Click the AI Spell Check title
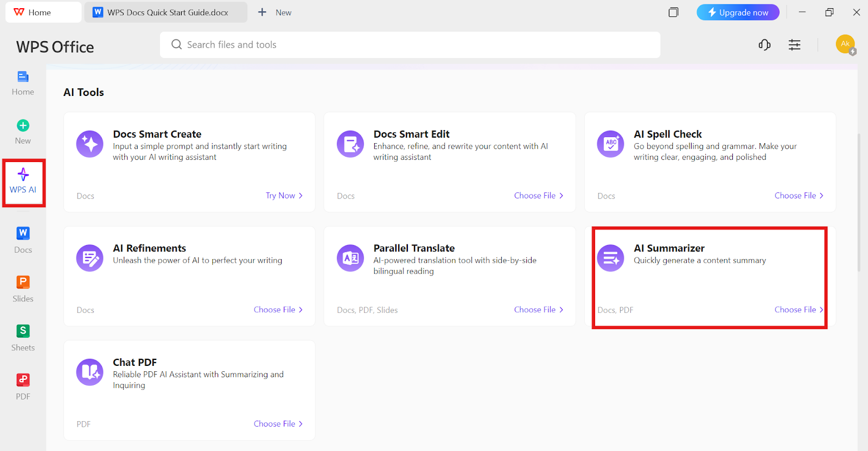This screenshot has width=868, height=451. 668,134
